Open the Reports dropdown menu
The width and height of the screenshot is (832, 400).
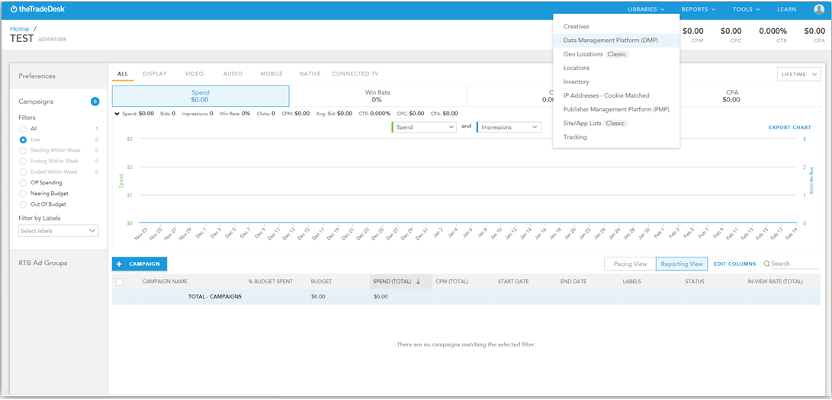tap(699, 9)
